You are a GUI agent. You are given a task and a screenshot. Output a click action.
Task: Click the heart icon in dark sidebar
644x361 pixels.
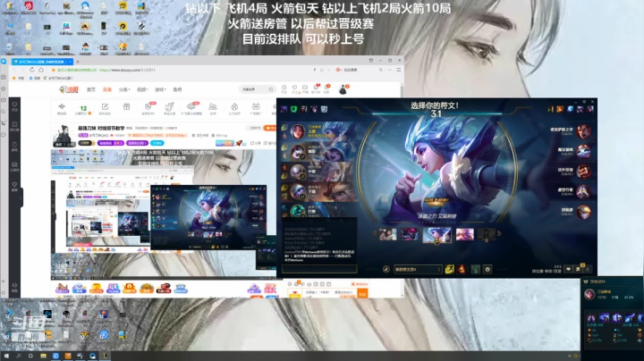tap(14, 105)
